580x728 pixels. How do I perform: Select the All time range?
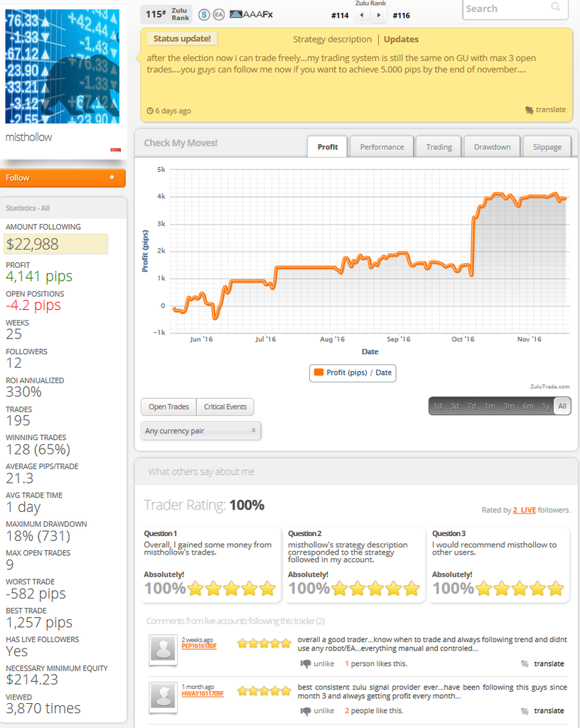pos(562,406)
